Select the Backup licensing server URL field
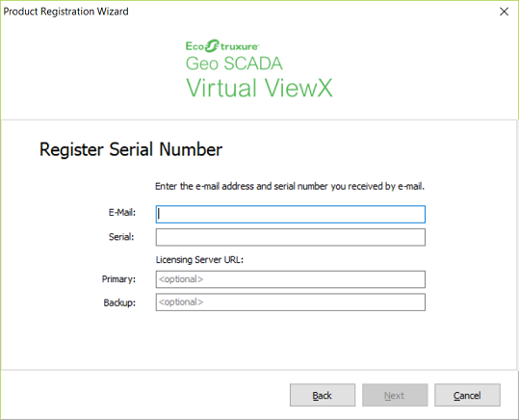This screenshot has height=420, width=519. 290,302
